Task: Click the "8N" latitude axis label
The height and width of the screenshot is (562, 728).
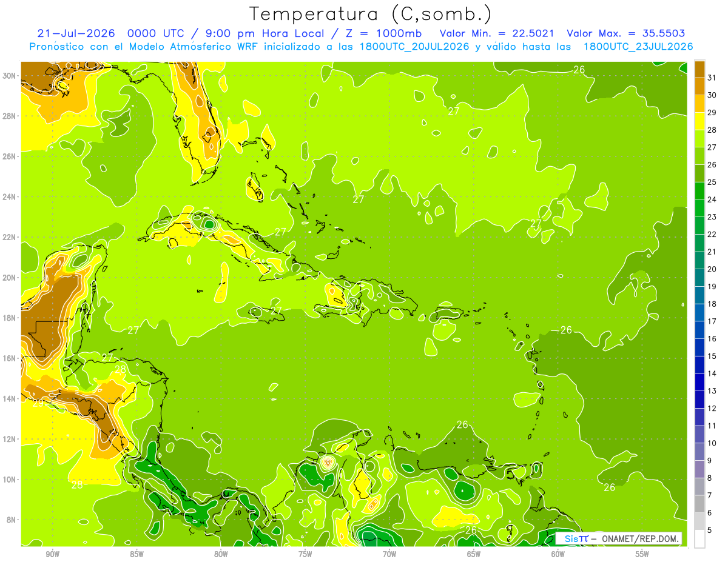Action: point(12,520)
